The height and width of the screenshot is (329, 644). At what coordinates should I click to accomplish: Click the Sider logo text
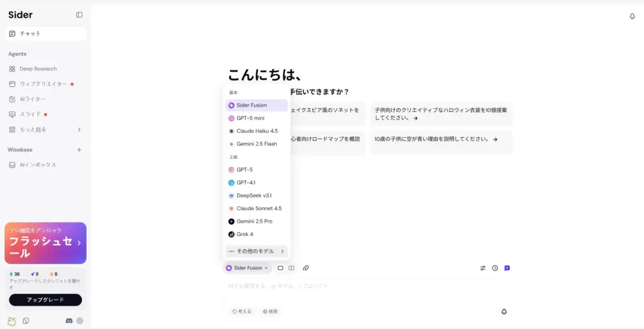click(21, 15)
